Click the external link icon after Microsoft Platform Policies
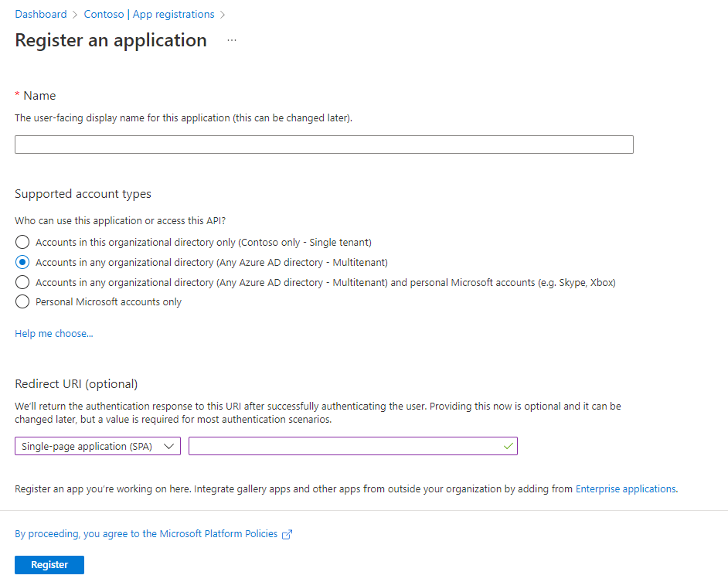 click(287, 533)
